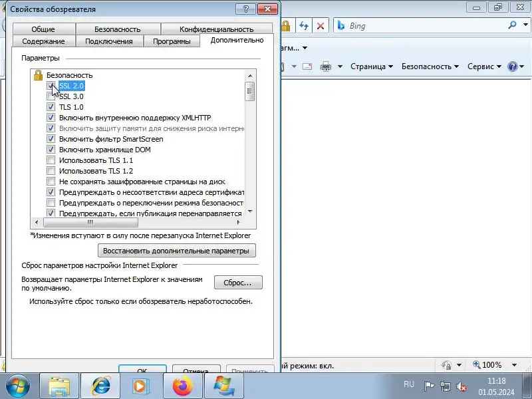Switch to the Безопасность tab
The height and width of the screenshot is (399, 532).
point(118,29)
